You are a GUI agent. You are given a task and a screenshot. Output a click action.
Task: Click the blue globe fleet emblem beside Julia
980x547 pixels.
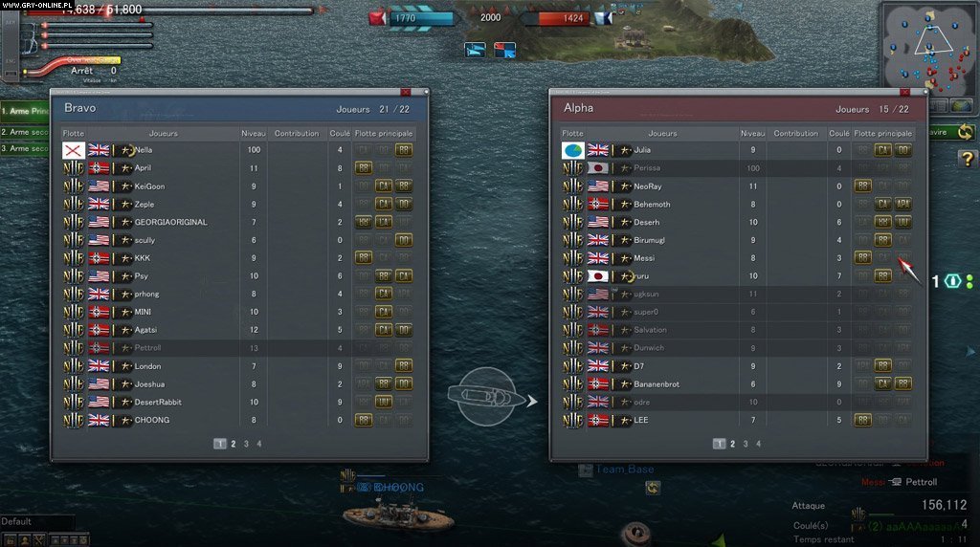point(573,150)
